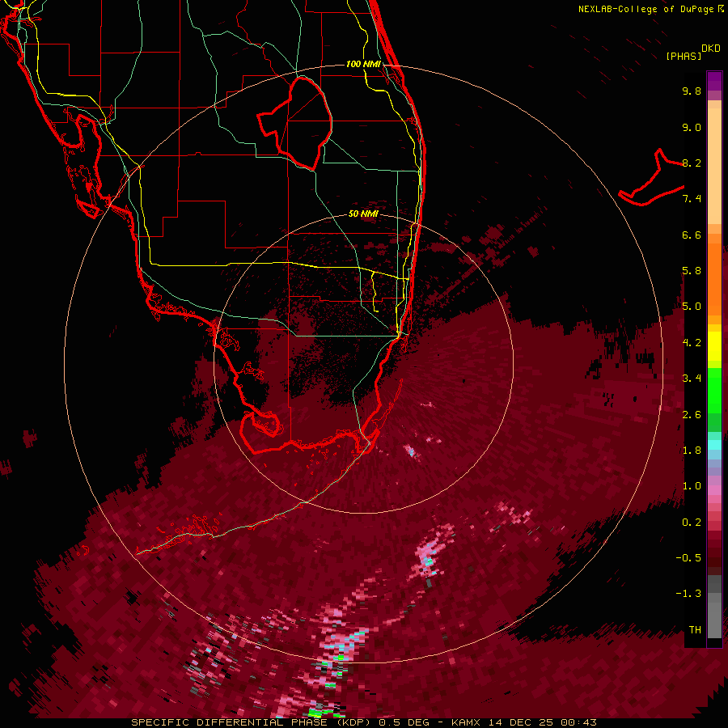The width and height of the screenshot is (728, 728).
Task: Pick the gray segment of color bar
Action: click(x=714, y=608)
